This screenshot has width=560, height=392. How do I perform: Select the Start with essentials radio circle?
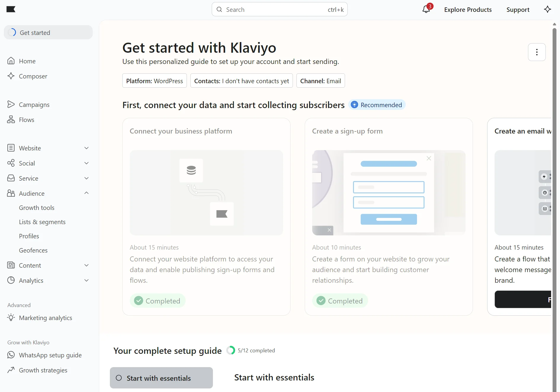[119, 378]
